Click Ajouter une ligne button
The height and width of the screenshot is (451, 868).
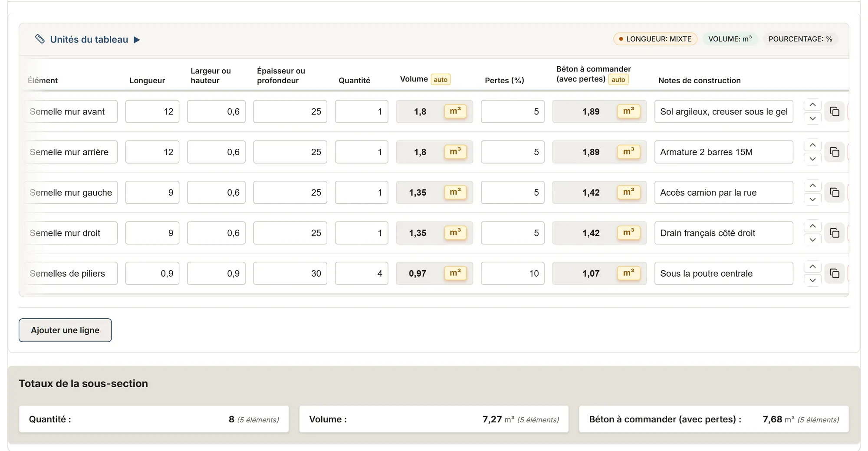pyautogui.click(x=65, y=330)
